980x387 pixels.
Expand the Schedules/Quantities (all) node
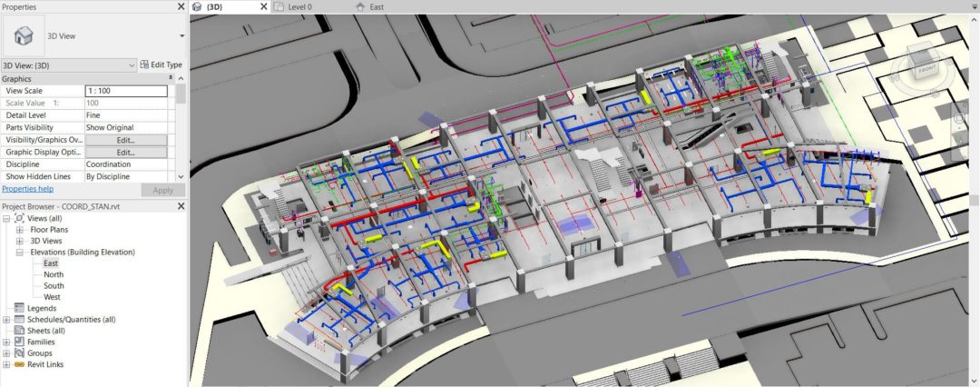6,320
